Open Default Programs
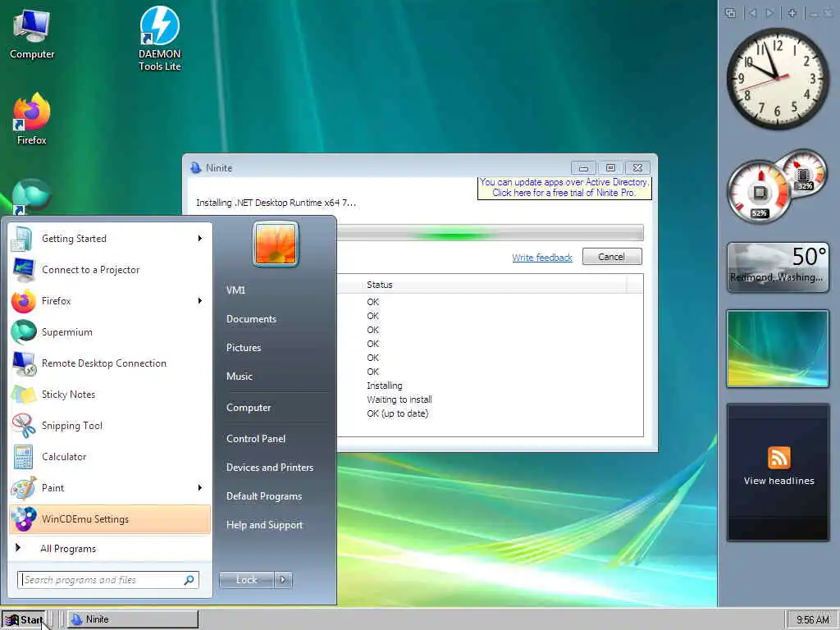The image size is (840, 630). 263,496
